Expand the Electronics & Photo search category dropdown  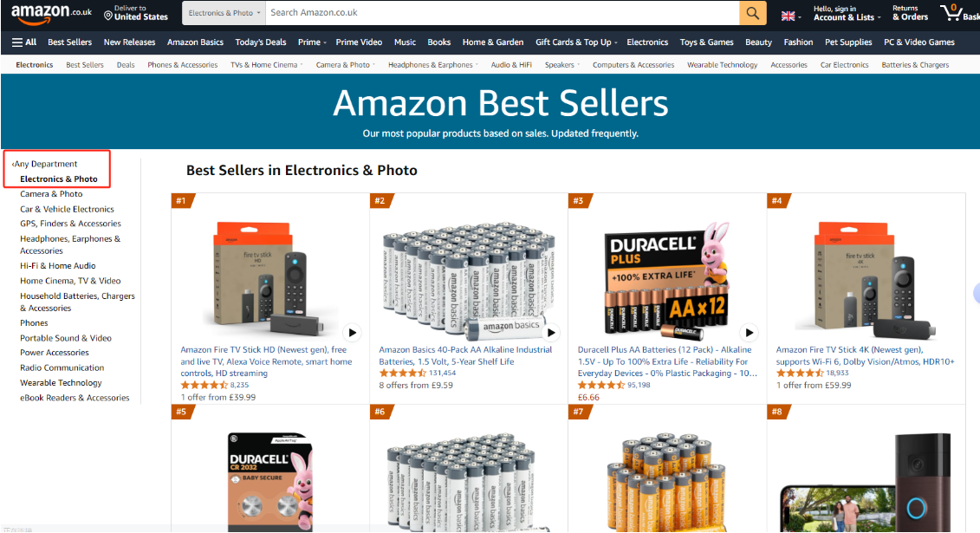point(224,12)
